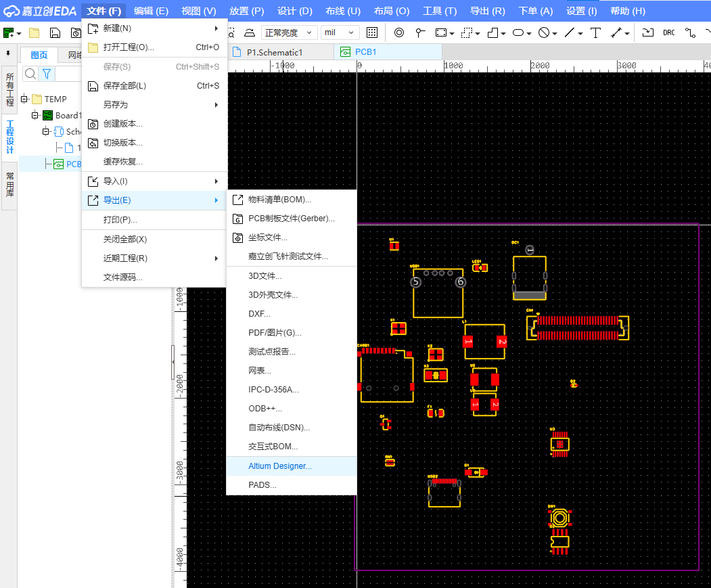Select the rectangle copper region tool icon
Screen dimensions: 711x588
click(x=441, y=32)
